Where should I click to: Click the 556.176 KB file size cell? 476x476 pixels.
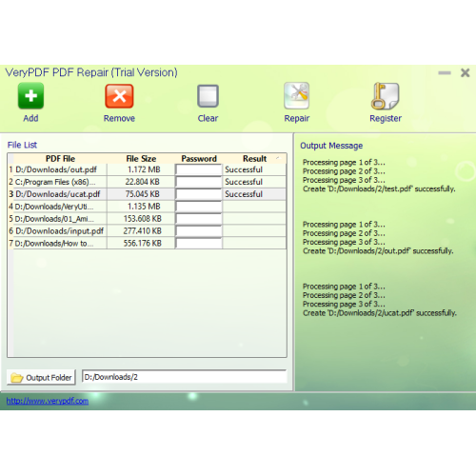pyautogui.click(x=142, y=244)
